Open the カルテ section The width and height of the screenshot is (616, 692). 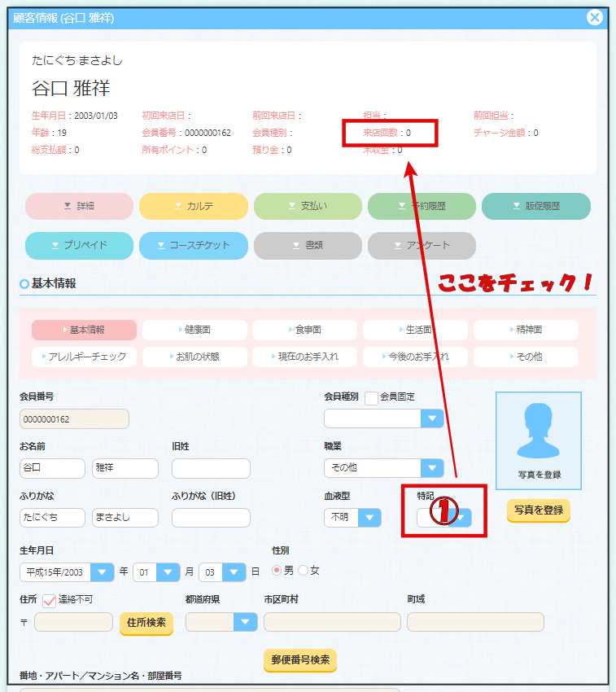[194, 207]
